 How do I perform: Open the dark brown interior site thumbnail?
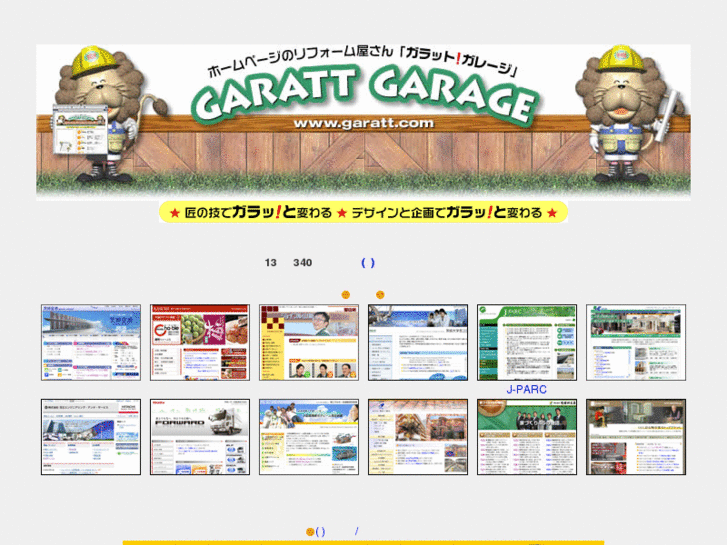coord(636,437)
